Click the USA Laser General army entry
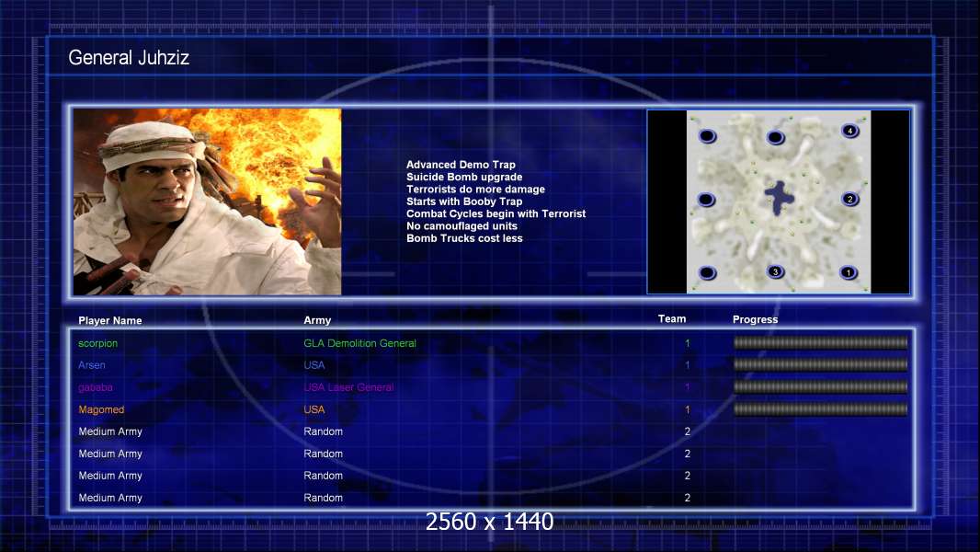980x552 pixels. pos(348,387)
